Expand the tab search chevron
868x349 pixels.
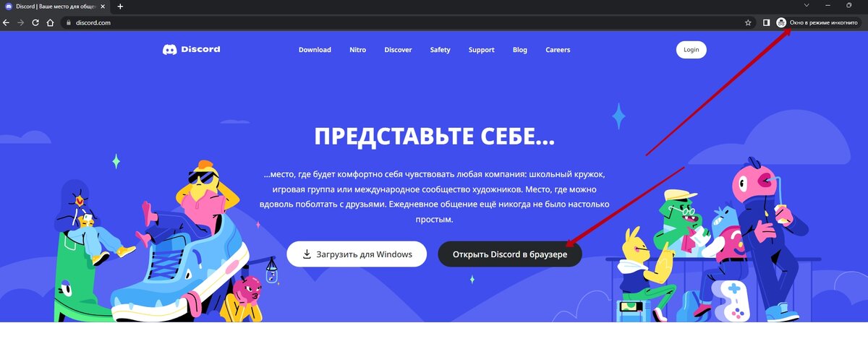807,5
